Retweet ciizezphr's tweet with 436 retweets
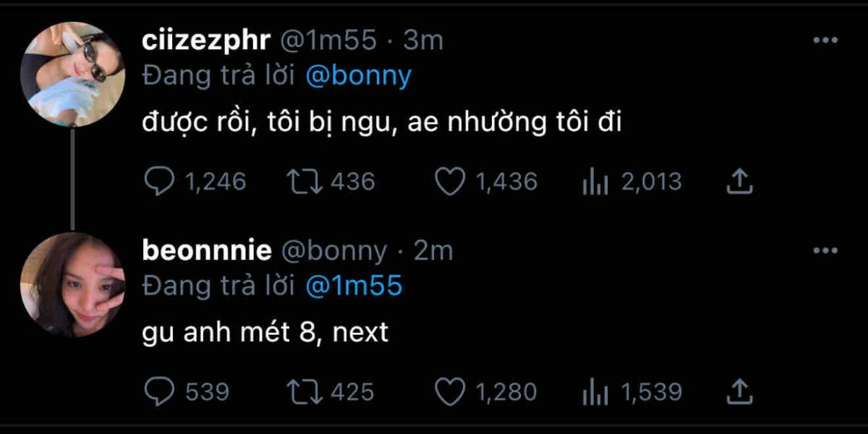This screenshot has height=434, width=868. 303,182
